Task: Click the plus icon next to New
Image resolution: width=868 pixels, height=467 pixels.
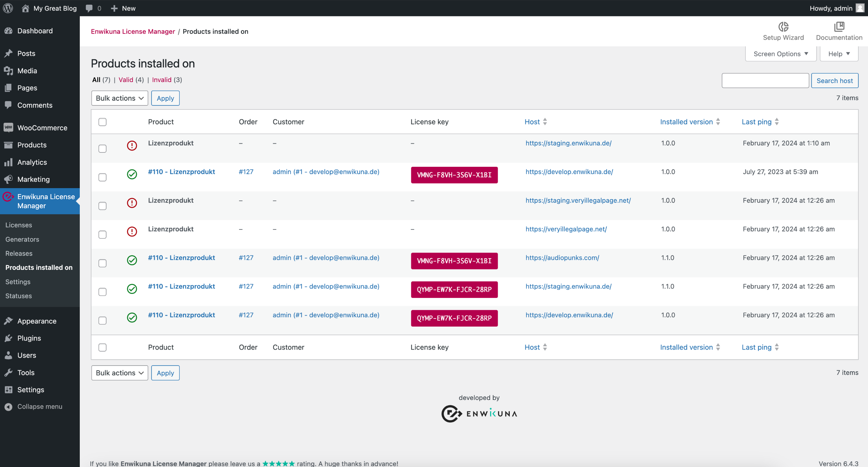Action: point(114,8)
